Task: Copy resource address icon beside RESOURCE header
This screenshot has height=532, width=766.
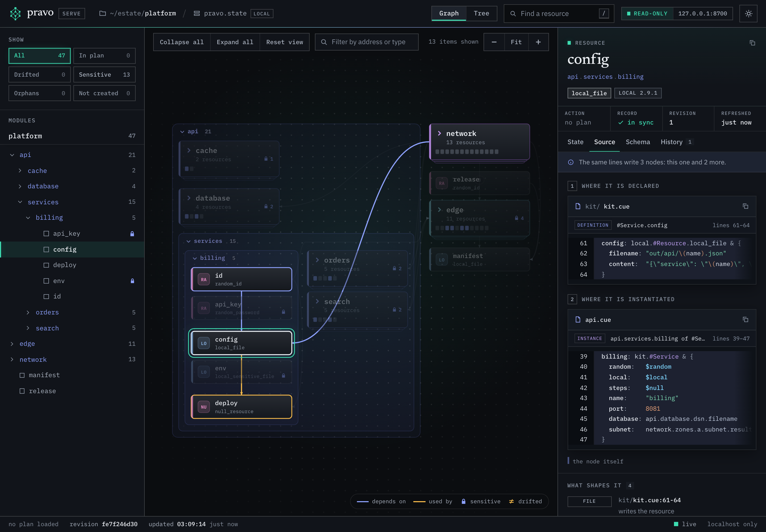Action: coord(752,43)
